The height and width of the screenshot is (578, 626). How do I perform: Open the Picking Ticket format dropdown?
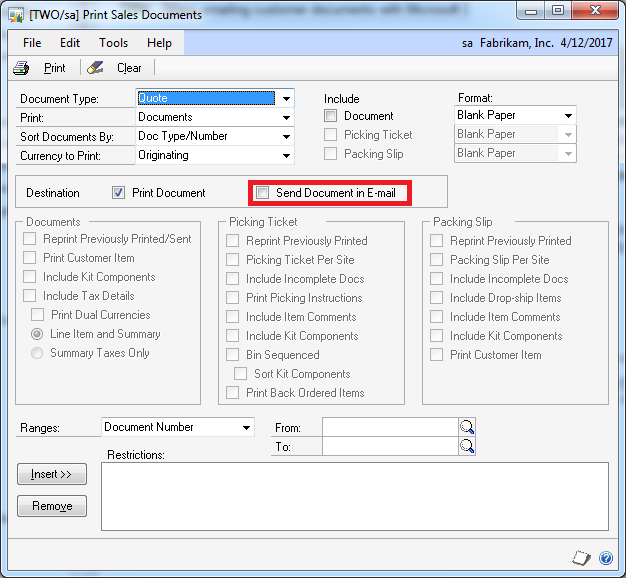click(x=568, y=135)
